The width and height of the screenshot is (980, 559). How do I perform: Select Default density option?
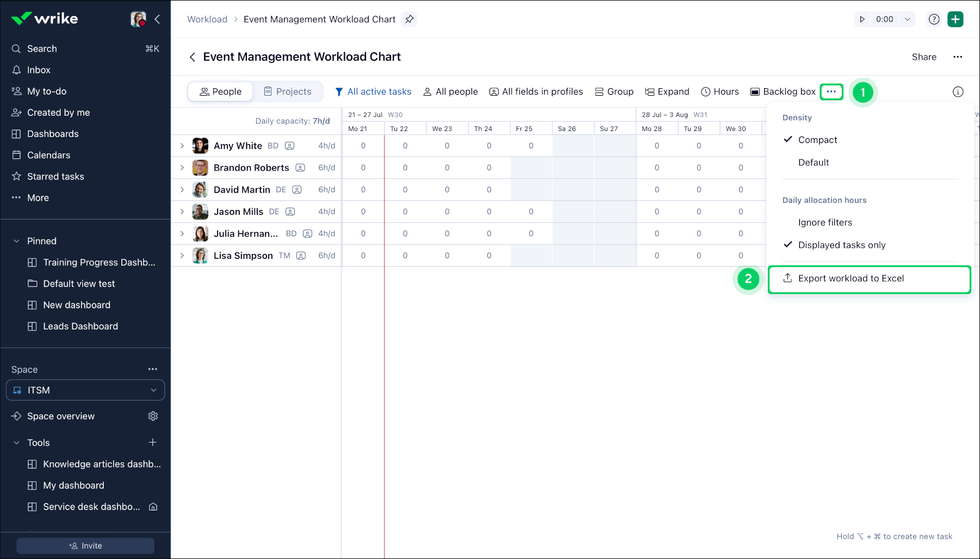tap(813, 163)
